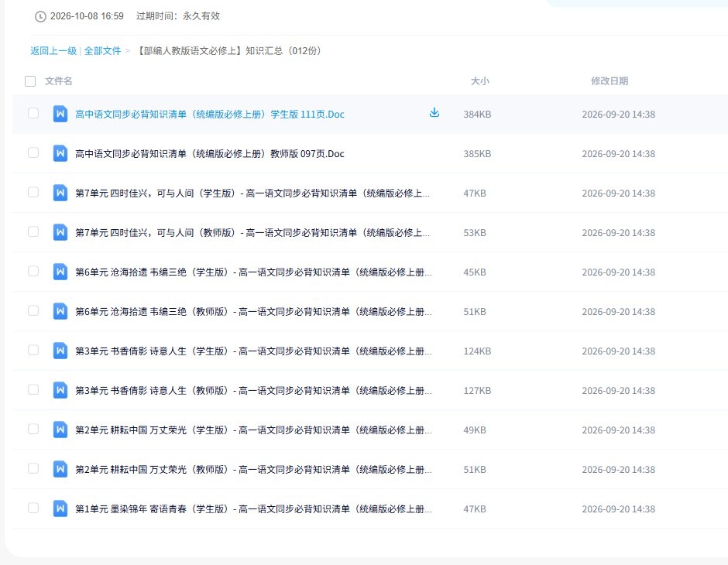Open 第1单元 墨染锦年 (学生版) file
Screen dimensions: 728x565
tap(253, 508)
